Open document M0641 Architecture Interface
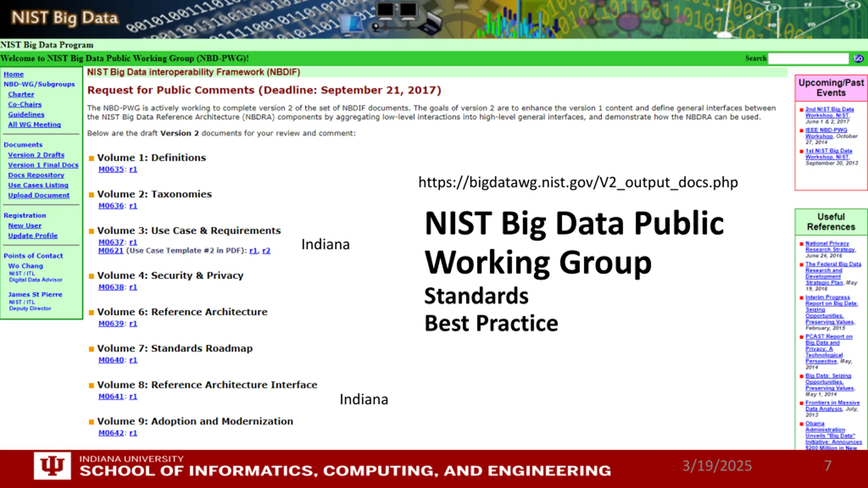The image size is (868, 488). (111, 396)
